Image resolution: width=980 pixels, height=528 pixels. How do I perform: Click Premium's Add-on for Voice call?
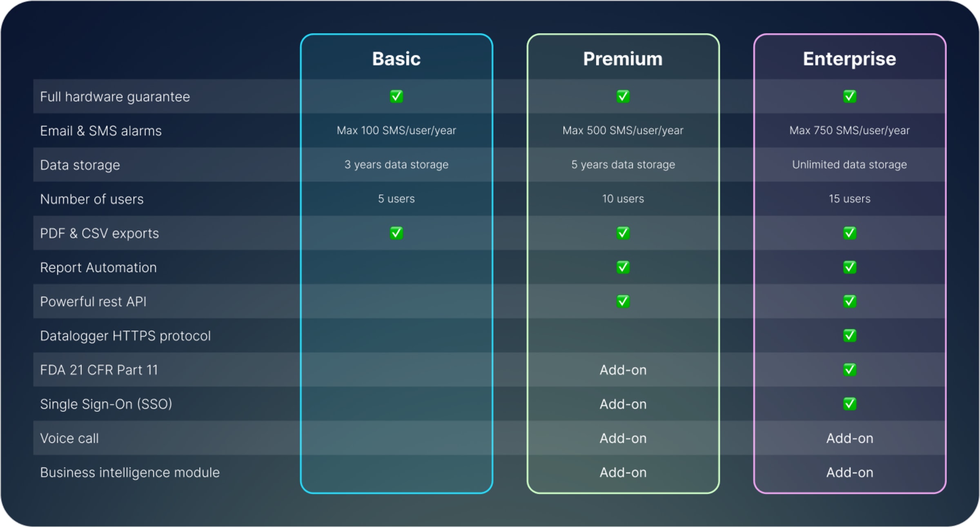point(623,438)
